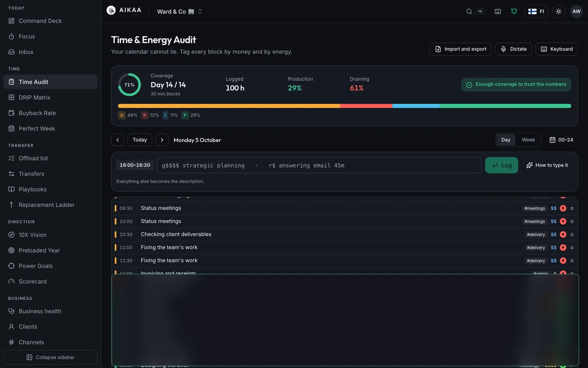Switch to Week view
The width and height of the screenshot is (588, 368).
(528, 140)
